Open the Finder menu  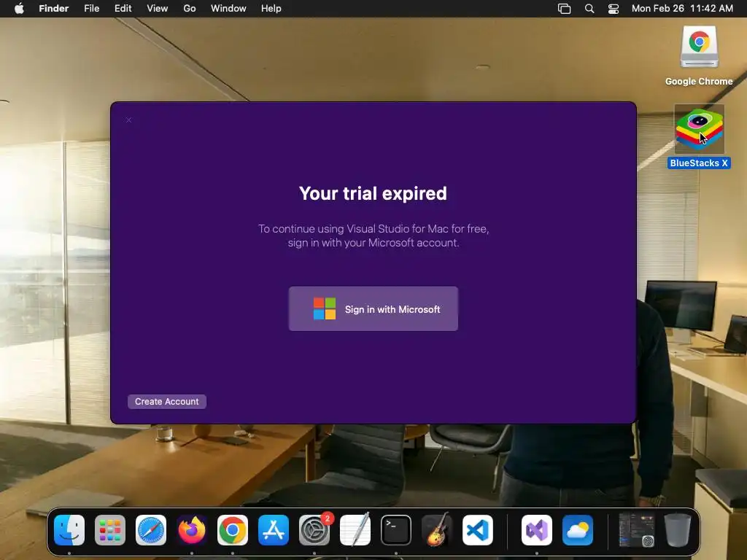[x=54, y=9]
